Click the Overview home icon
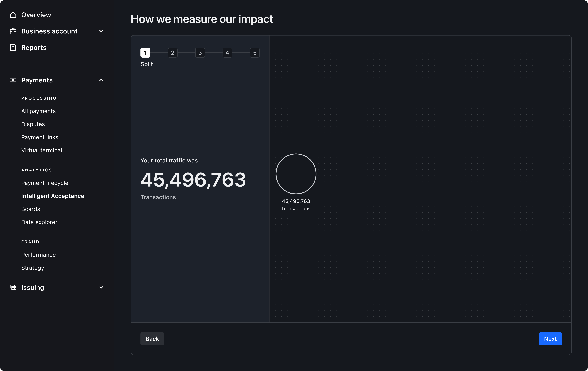Screen dimensions: 588x371 pyautogui.click(x=13, y=15)
